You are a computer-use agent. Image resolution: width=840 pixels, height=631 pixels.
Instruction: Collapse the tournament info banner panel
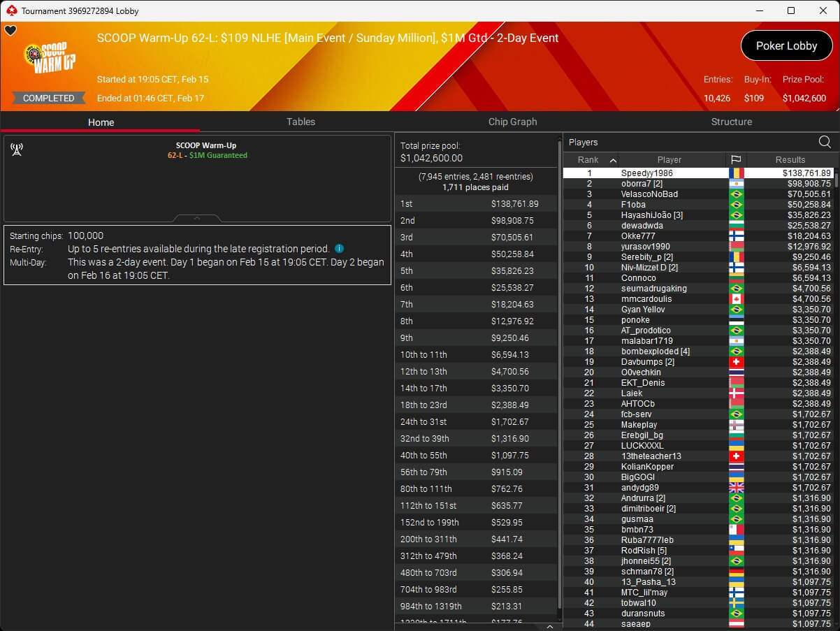pyautogui.click(x=196, y=218)
